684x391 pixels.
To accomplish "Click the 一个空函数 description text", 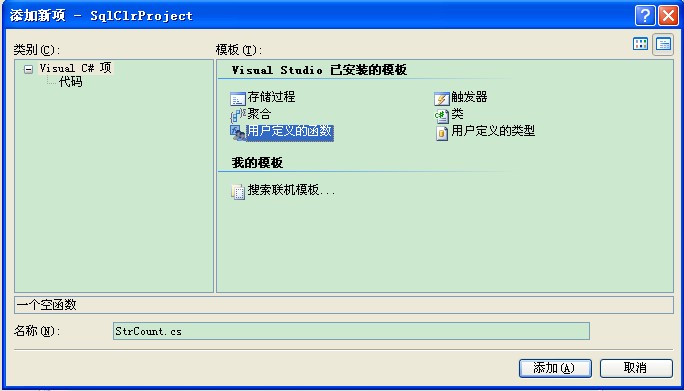I will pyautogui.click(x=47, y=305).
